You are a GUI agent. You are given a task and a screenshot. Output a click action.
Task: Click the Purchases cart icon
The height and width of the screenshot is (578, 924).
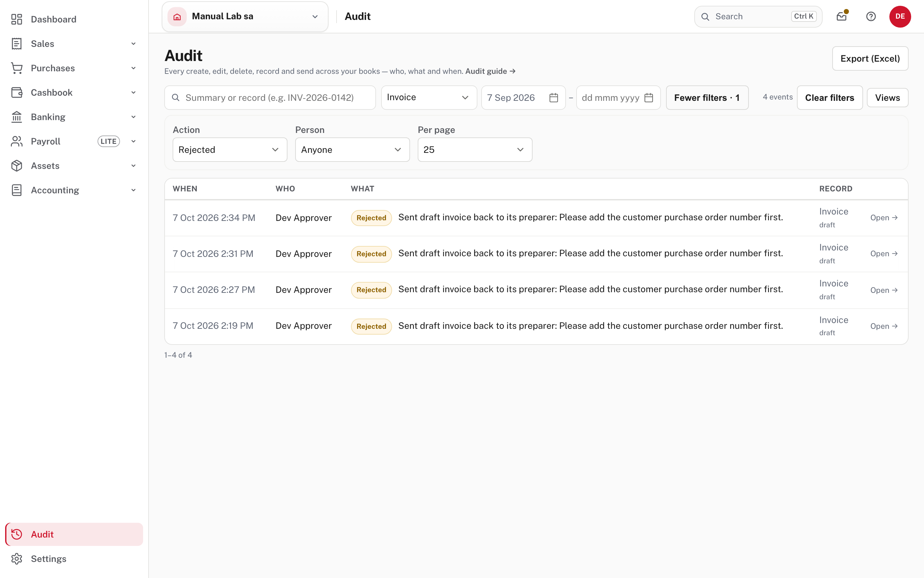point(17,68)
